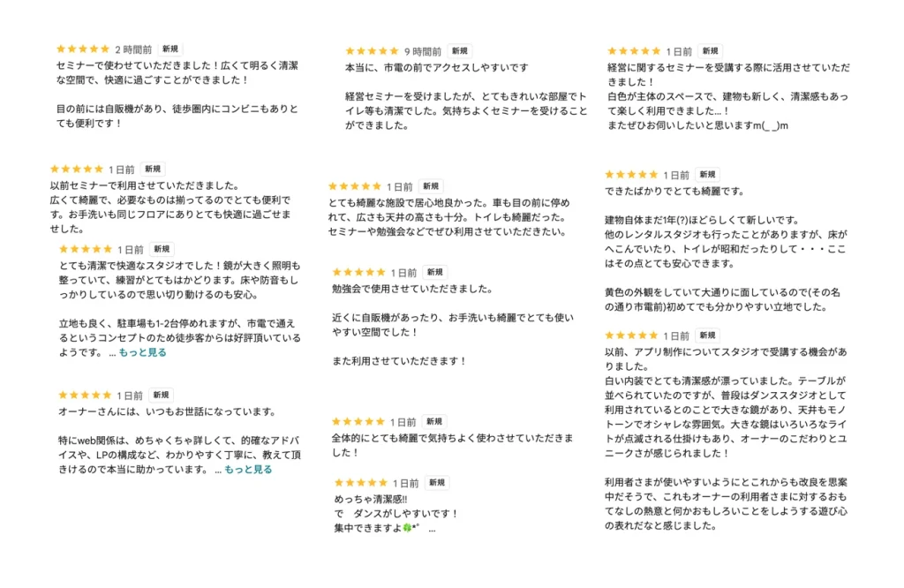Click the 新規 badge on アプリ制作 review
The width and height of the screenshot is (904, 588).
707,335
